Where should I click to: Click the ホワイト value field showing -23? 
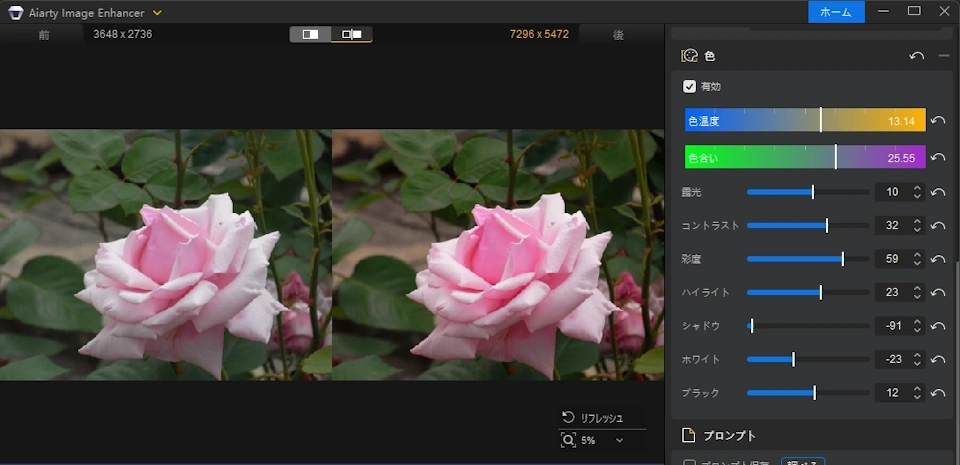892,359
